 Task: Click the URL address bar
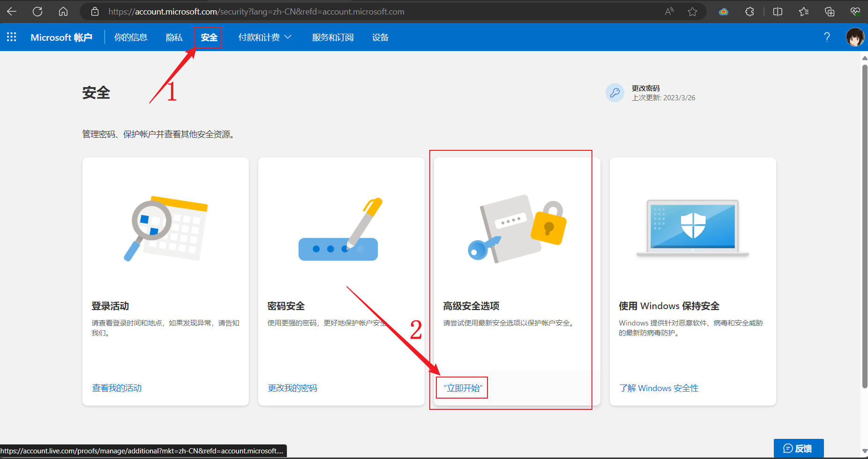(328, 12)
